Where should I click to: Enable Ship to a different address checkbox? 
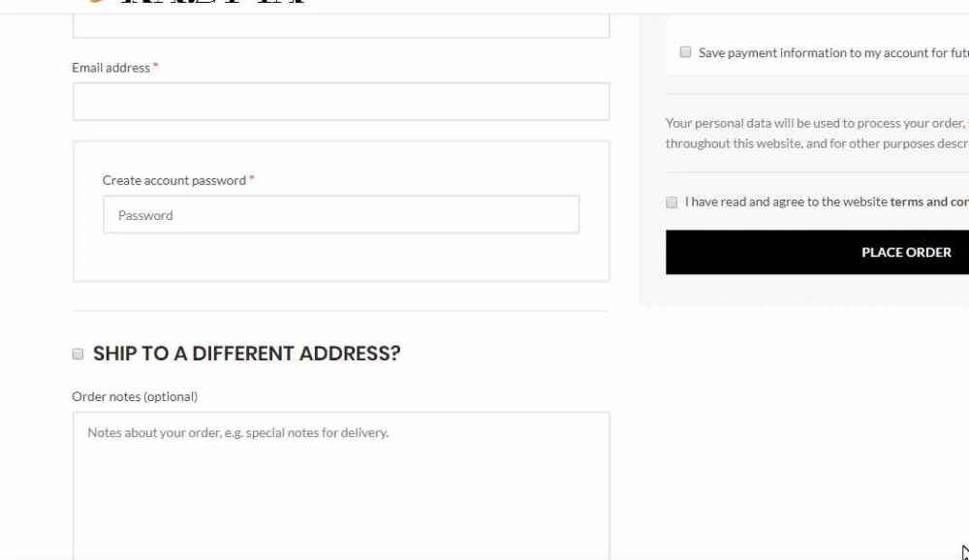click(x=78, y=355)
